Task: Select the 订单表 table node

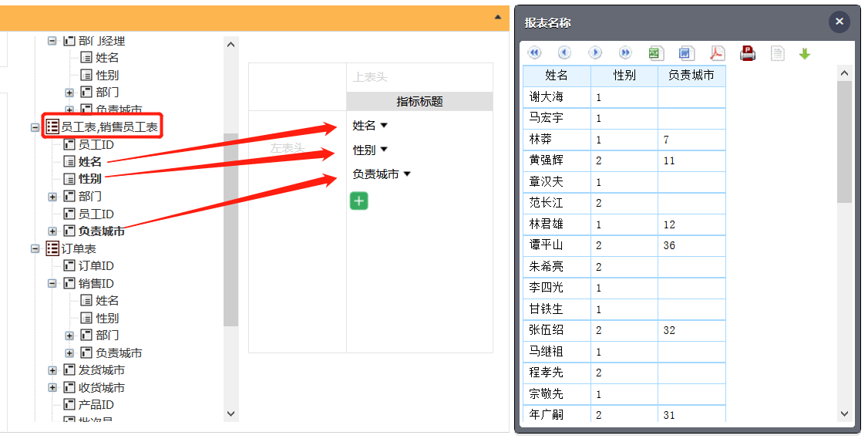Action: point(78,248)
